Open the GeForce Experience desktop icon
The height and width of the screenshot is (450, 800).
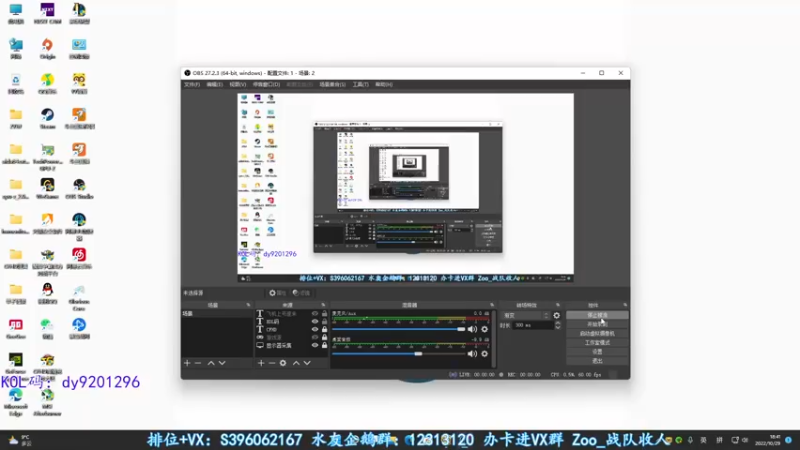tap(16, 363)
